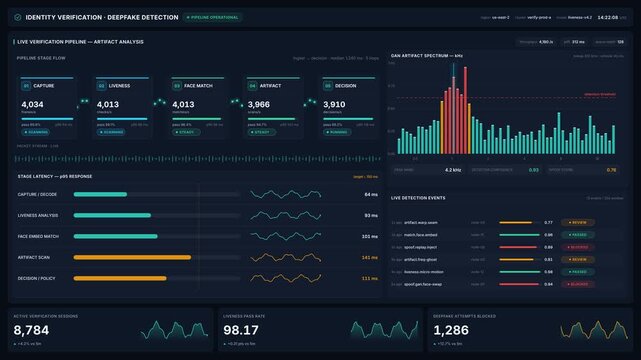Click the 14:22:08 clock in the header
The width and height of the screenshot is (641, 360).
click(x=608, y=18)
